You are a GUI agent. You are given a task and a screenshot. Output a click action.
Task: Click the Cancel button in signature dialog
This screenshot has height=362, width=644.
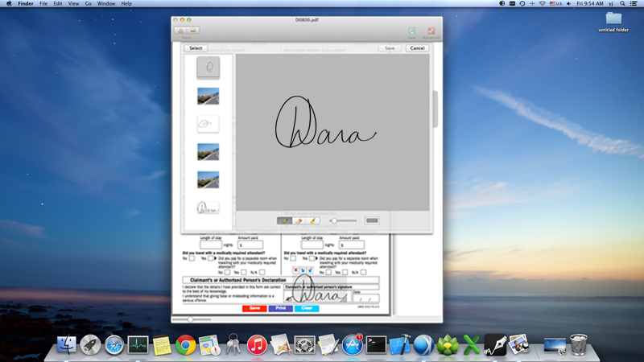[417, 48]
